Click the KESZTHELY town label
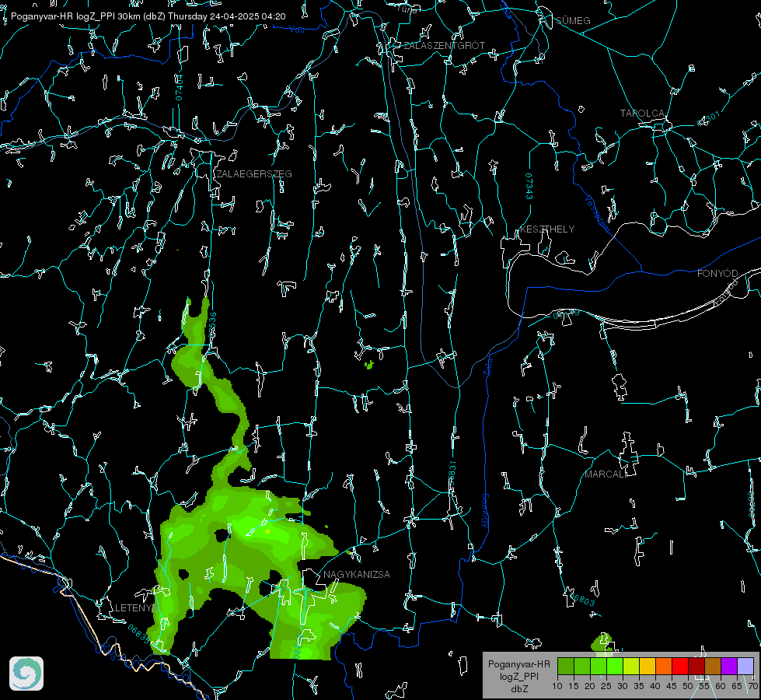 pyautogui.click(x=547, y=229)
